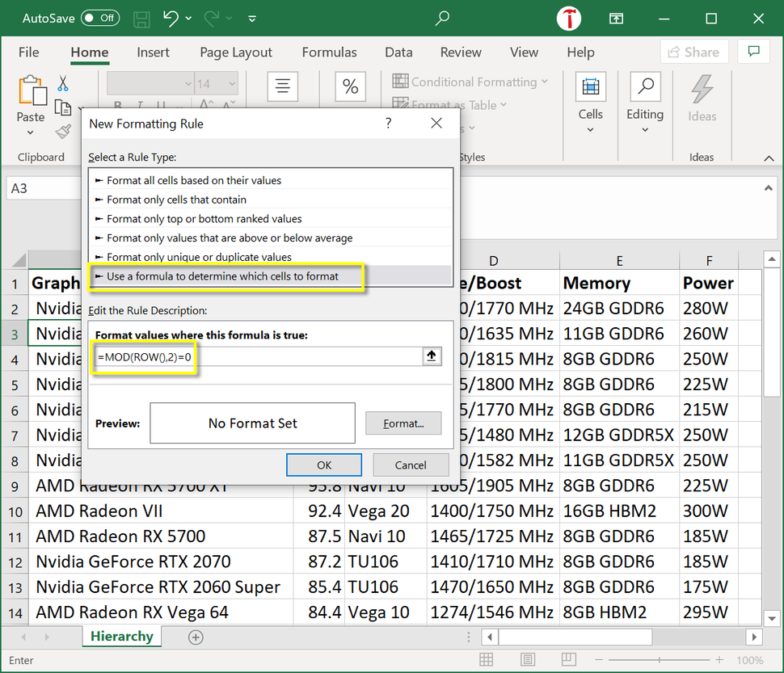784x673 pixels.
Task: Select the Percent Style icon
Action: 350,86
